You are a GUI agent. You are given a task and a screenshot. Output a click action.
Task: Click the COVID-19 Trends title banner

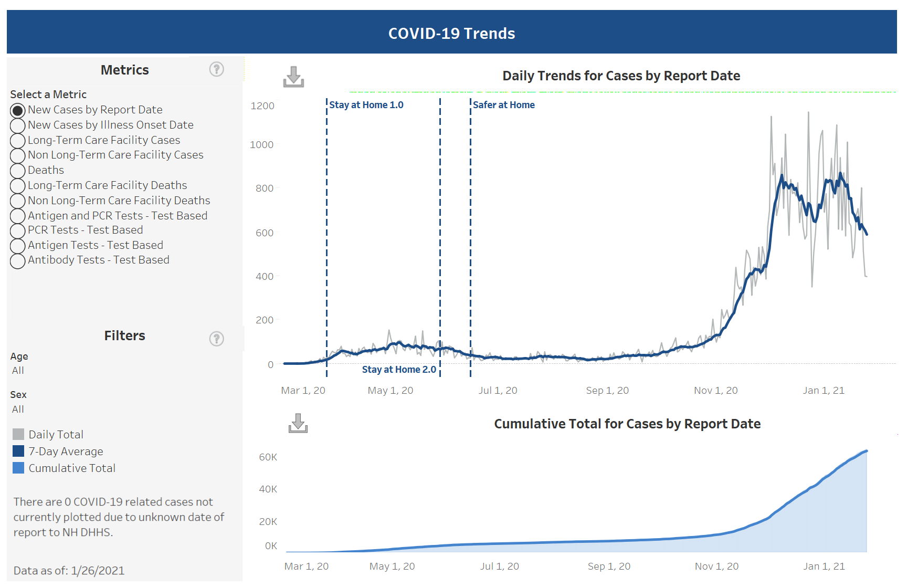click(451, 33)
